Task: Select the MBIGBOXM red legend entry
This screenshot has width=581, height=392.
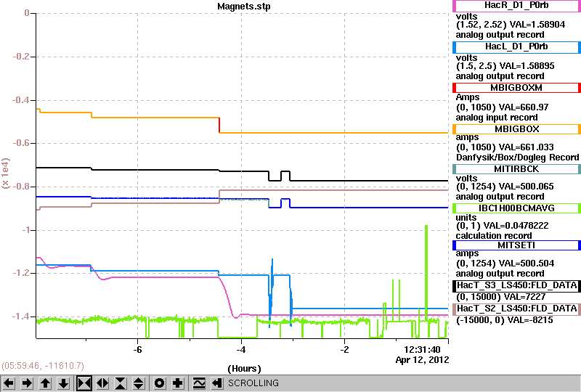Action: tap(516, 88)
